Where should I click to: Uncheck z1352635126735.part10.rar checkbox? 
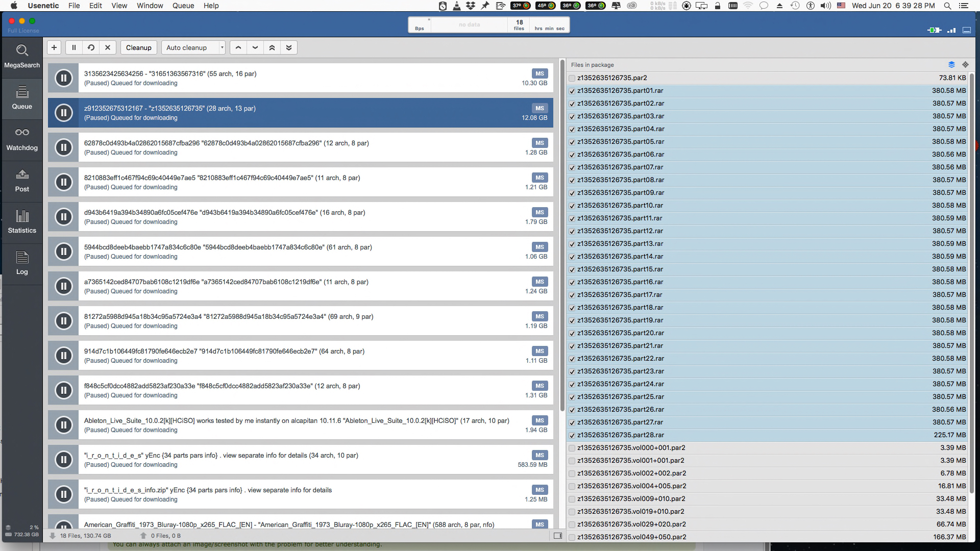click(572, 206)
